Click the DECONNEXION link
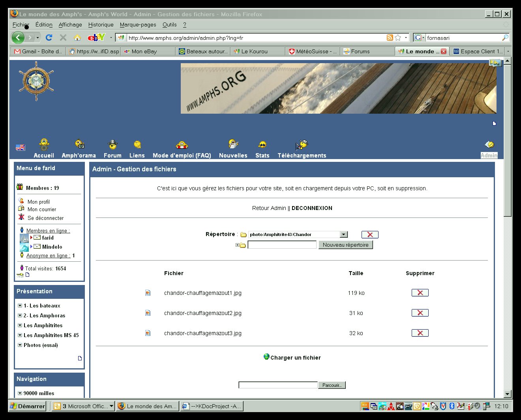This screenshot has height=420, width=521. click(x=312, y=208)
